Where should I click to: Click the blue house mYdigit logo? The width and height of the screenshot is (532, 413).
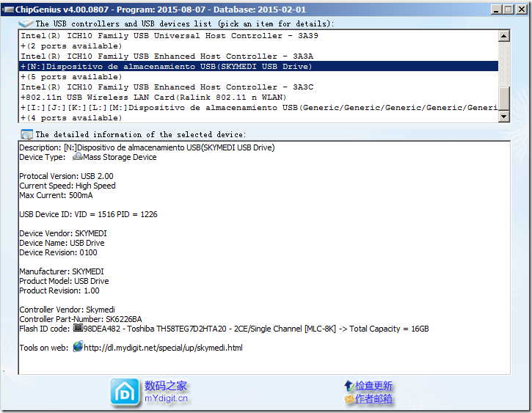pyautogui.click(x=125, y=392)
